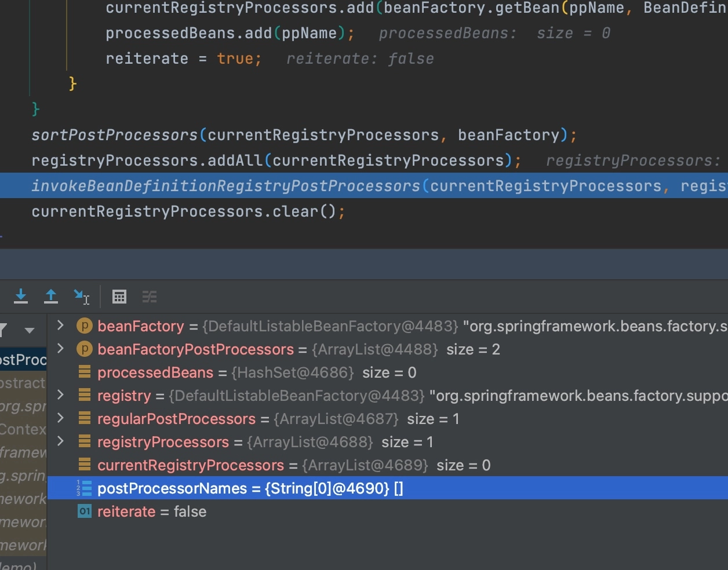Click the currentRegistryProcessors.add code line
The height and width of the screenshot is (570, 728).
point(416,8)
